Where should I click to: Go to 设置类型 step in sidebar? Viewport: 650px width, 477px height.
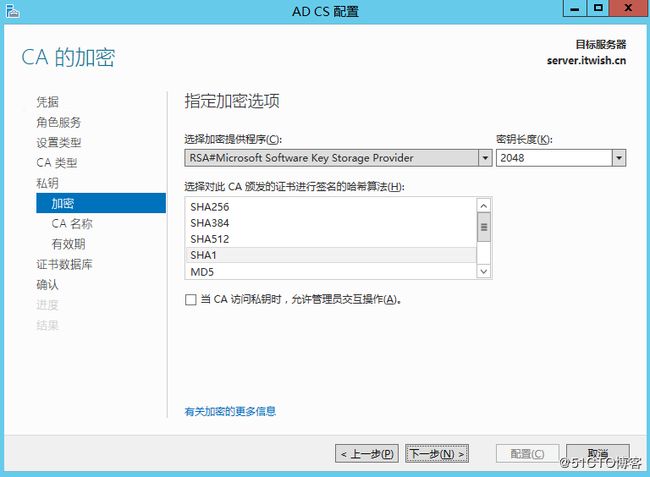(x=58, y=143)
